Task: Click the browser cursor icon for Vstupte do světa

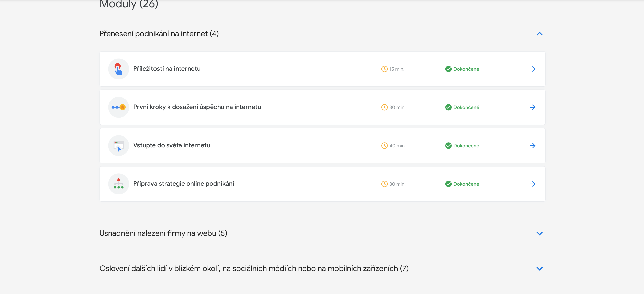Action: click(118, 146)
